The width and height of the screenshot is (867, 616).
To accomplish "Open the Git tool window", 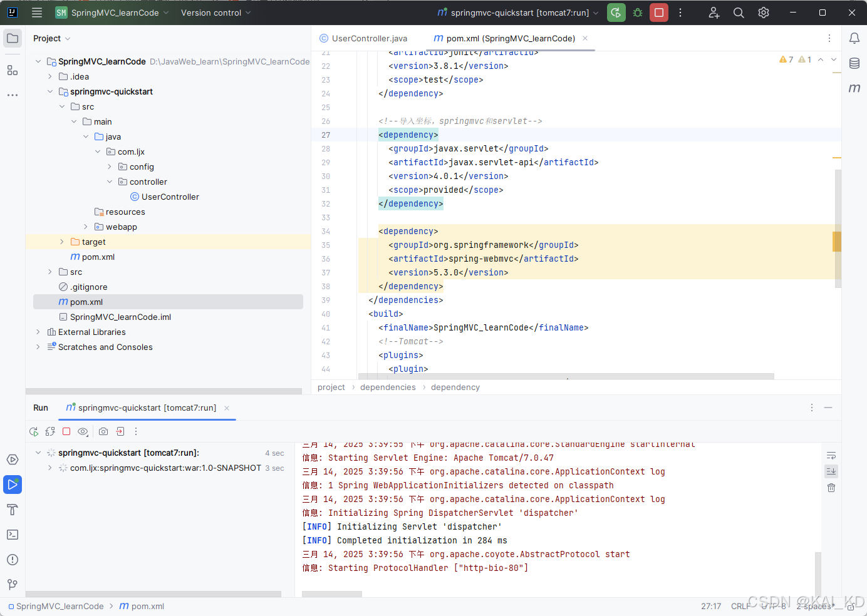I will coord(13,585).
